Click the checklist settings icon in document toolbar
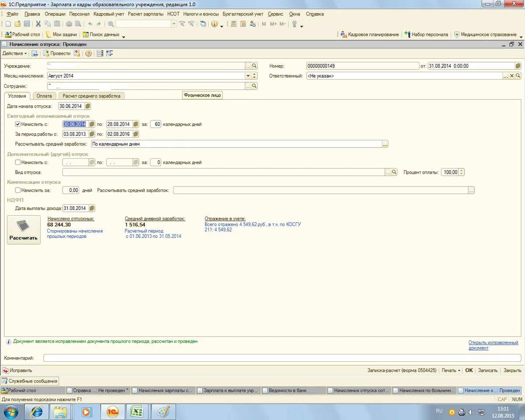The height and width of the screenshot is (420, 525). pyautogui.click(x=109, y=53)
